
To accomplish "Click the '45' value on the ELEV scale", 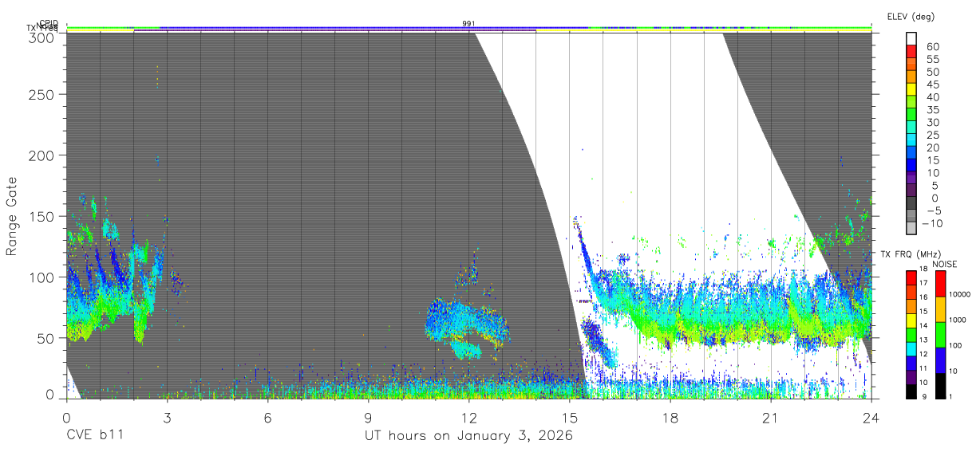I will pyautogui.click(x=933, y=85).
